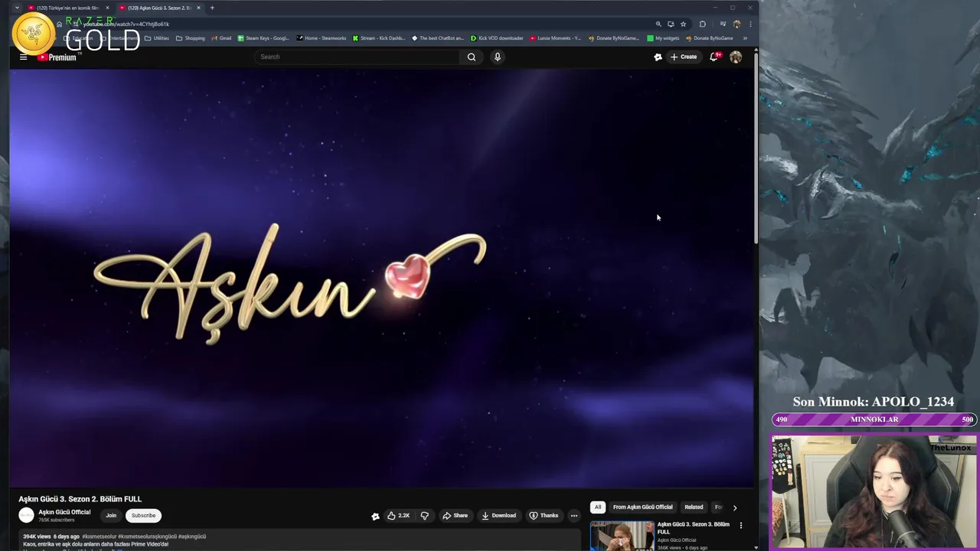The width and height of the screenshot is (980, 551).
Task: Open the Chrome three-dot menu
Action: pyautogui.click(x=750, y=24)
